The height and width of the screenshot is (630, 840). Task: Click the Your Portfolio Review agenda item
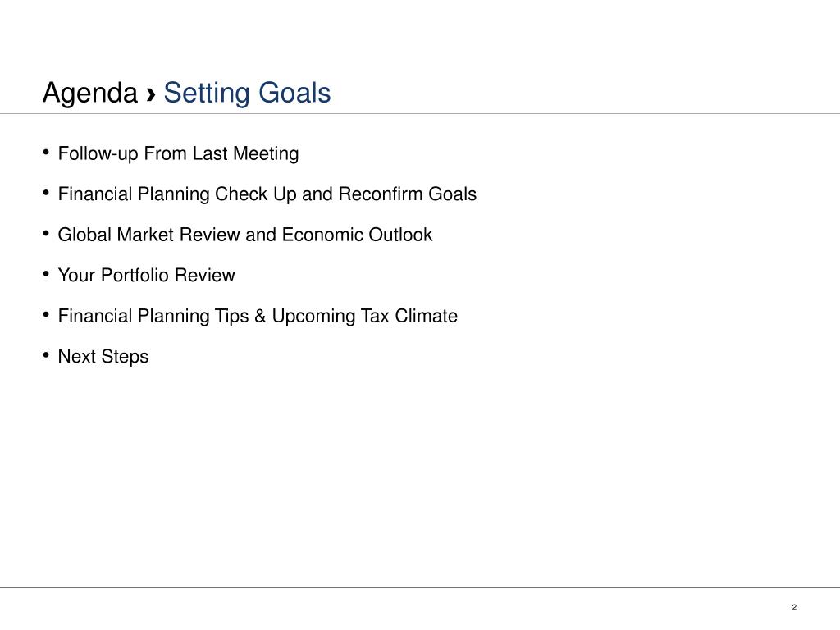point(146,275)
